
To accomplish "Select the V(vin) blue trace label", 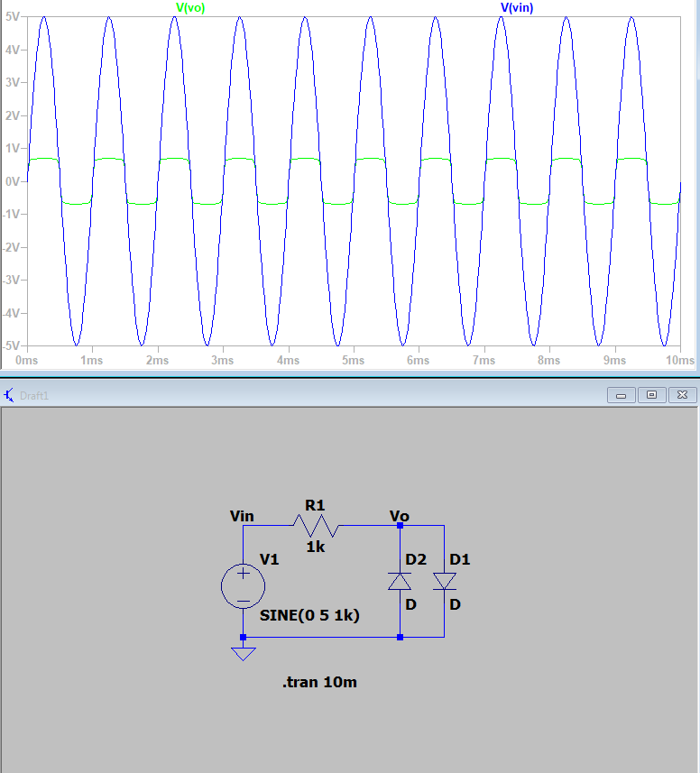I will pos(519,7).
